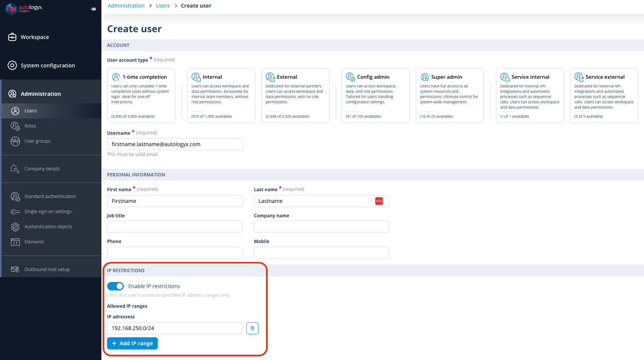Click the Company name field
Viewport: 644px width, 360px height.
(x=322, y=227)
